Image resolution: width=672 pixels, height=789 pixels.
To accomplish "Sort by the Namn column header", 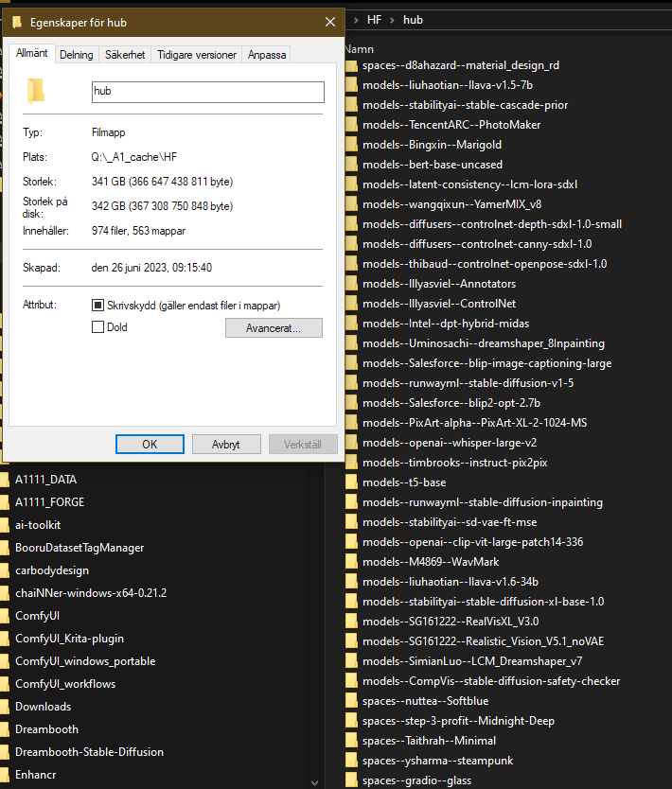I will [x=360, y=49].
